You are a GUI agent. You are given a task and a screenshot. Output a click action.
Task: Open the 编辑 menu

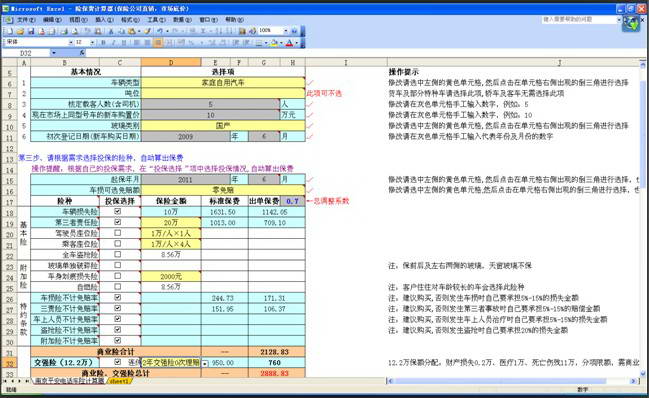click(52, 19)
